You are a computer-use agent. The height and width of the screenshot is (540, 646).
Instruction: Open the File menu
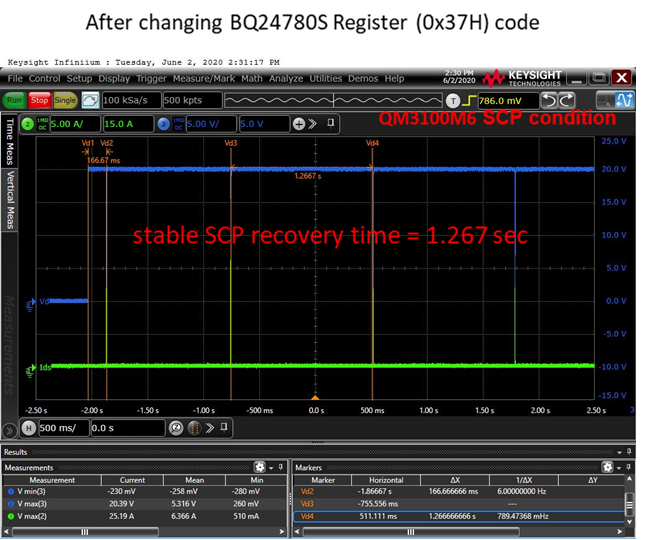15,78
